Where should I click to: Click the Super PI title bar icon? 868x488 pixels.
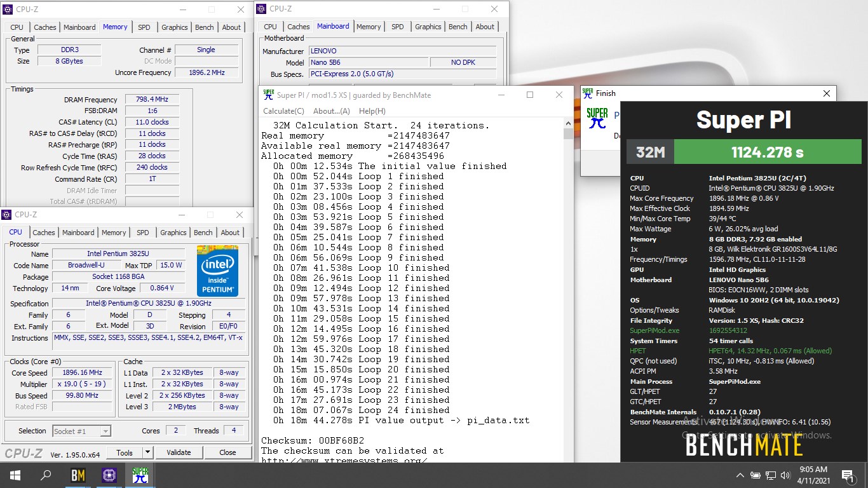(x=268, y=95)
